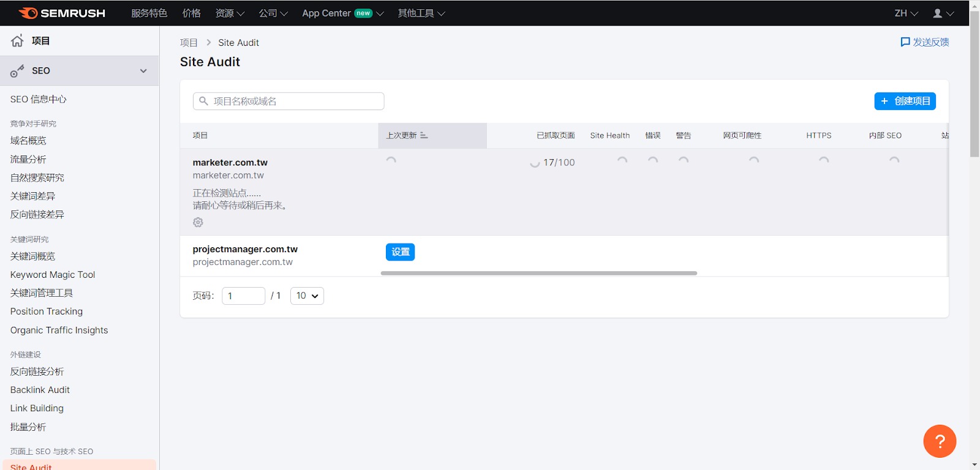Viewport: 980px width, 470px height.
Task: Open Position Tracking in sidebar
Action: click(x=47, y=311)
